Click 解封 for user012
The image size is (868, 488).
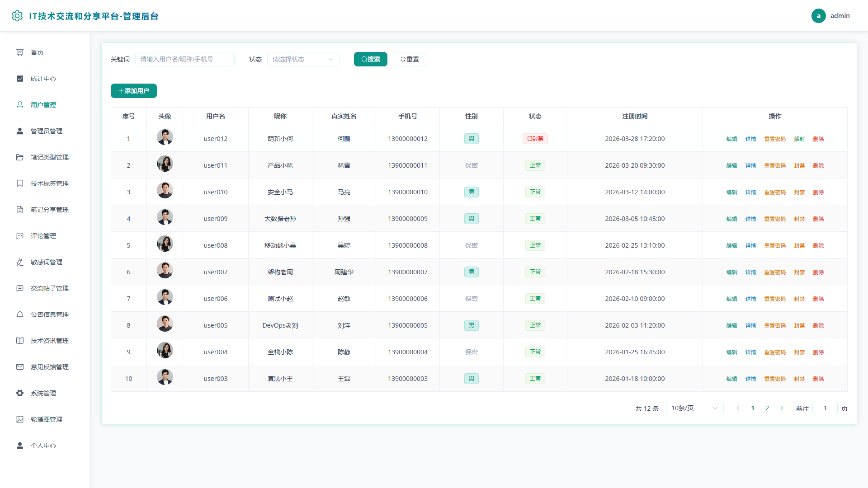tap(799, 139)
